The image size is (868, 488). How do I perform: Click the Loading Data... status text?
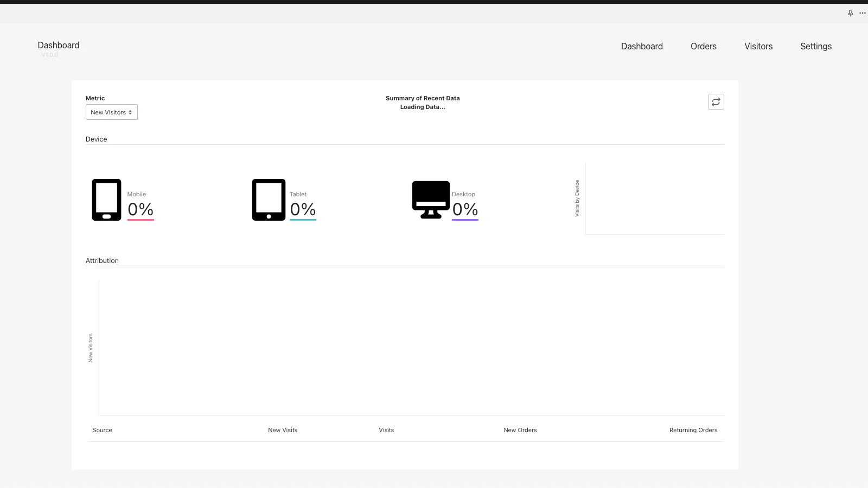423,107
